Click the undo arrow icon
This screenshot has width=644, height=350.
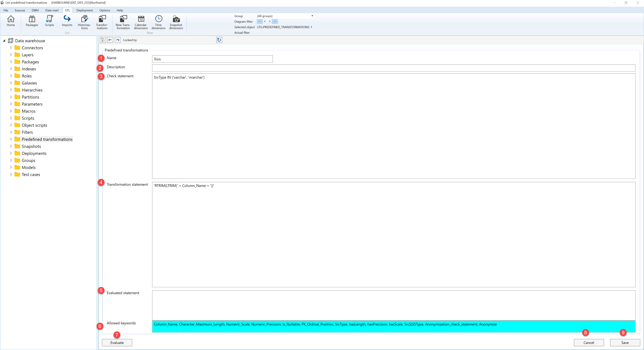coord(110,40)
